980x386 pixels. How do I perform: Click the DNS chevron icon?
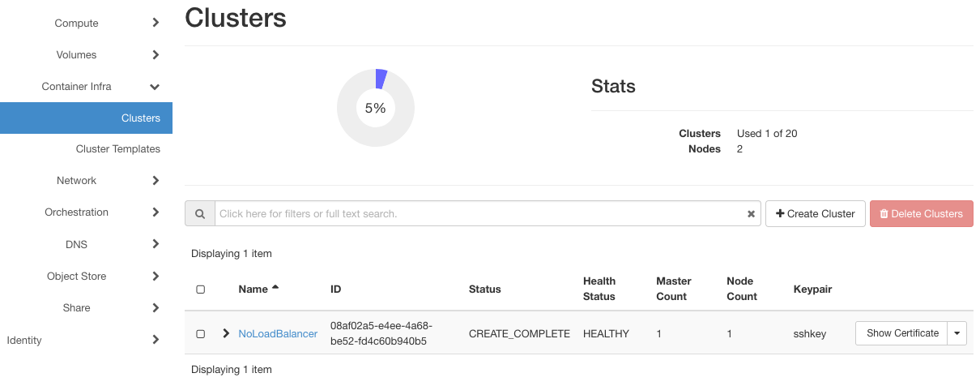tap(156, 244)
